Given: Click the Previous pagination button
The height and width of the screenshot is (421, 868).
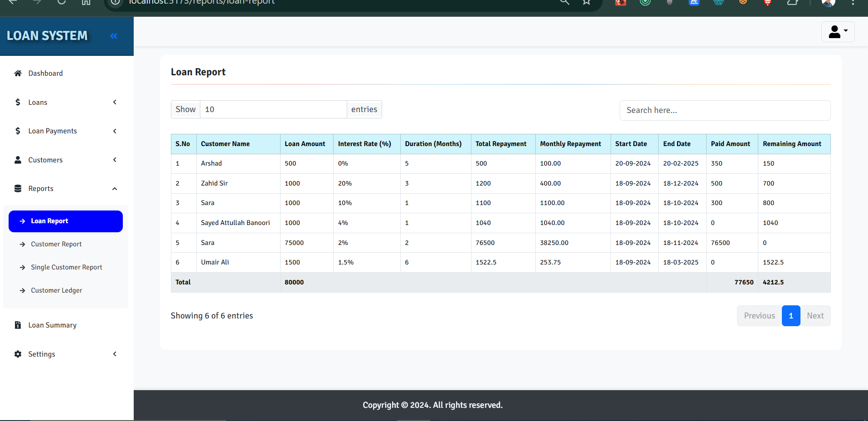Looking at the screenshot, I should 759,316.
